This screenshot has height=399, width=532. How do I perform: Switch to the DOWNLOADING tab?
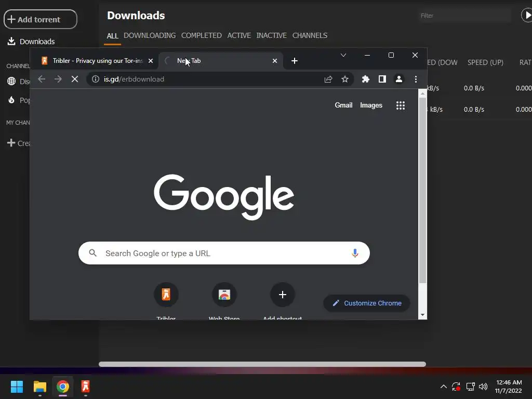coord(150,35)
